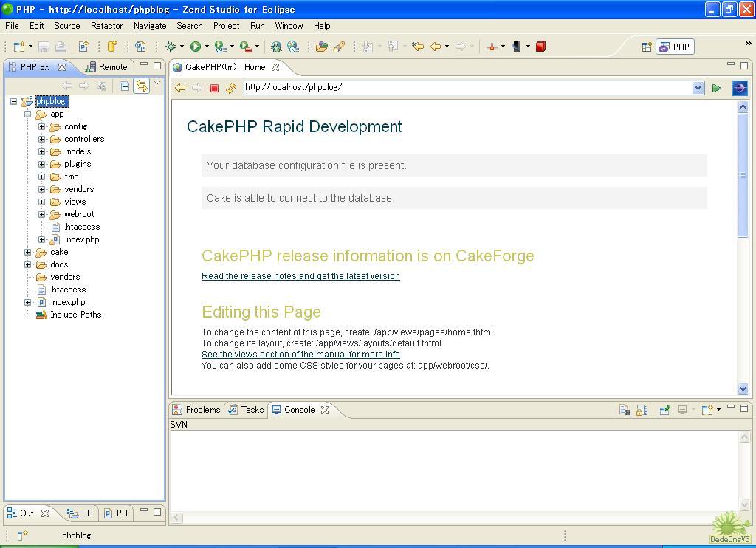Image resolution: width=756 pixels, height=548 pixels.
Task: Close the CakePHP Home tab
Action: tap(275, 67)
